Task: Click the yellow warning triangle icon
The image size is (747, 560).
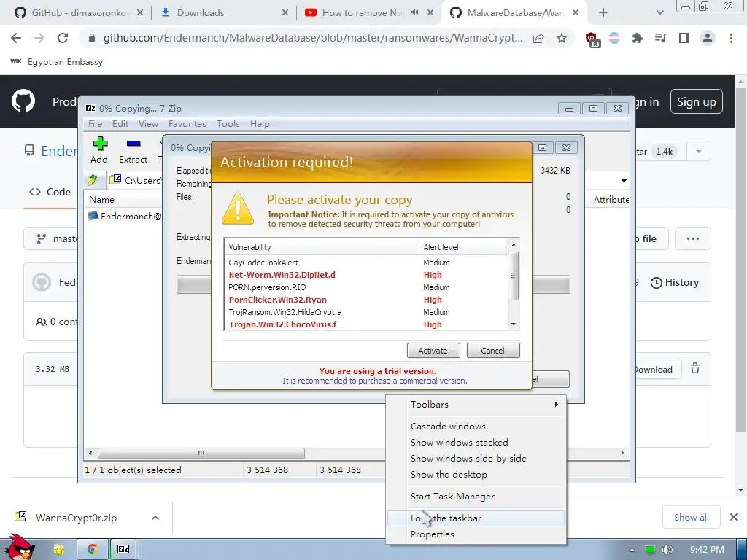Action: [238, 209]
